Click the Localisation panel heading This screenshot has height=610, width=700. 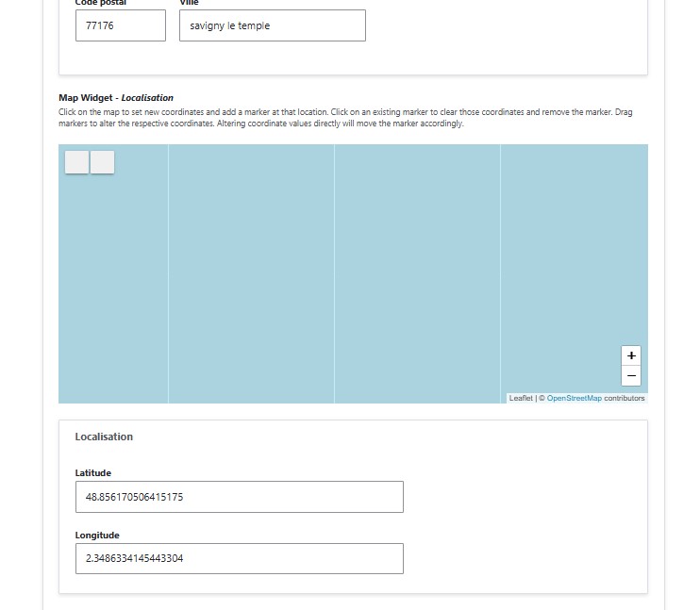pos(104,437)
